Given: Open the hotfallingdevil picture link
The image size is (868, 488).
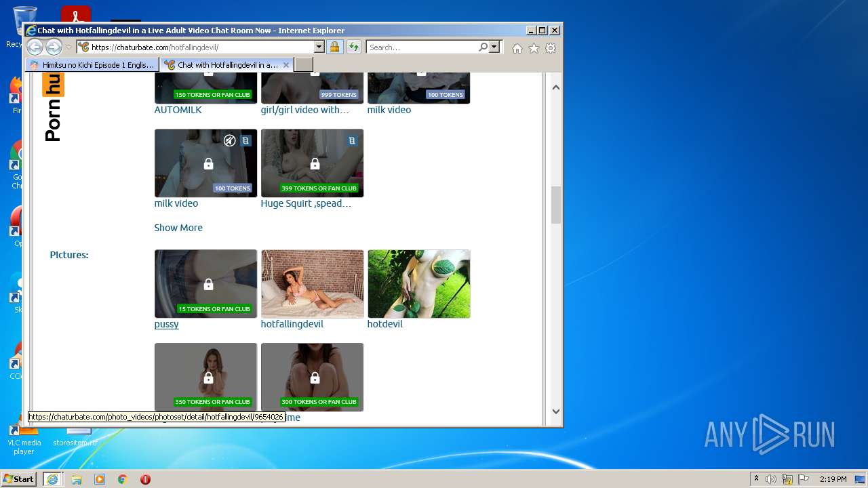Looking at the screenshot, I should (x=292, y=324).
